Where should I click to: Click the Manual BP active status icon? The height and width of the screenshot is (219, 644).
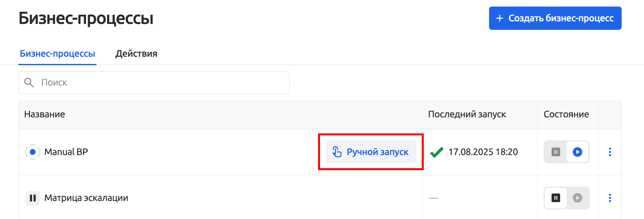[x=32, y=152]
